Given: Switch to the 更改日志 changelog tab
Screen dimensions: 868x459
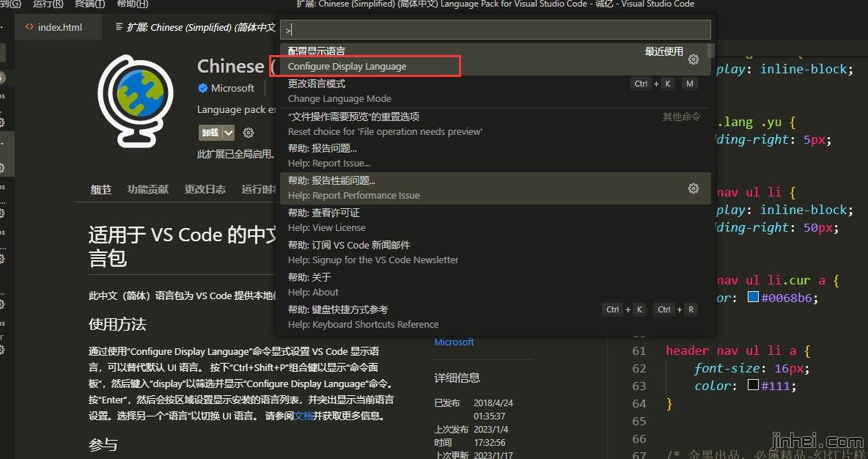Looking at the screenshot, I should [x=205, y=189].
